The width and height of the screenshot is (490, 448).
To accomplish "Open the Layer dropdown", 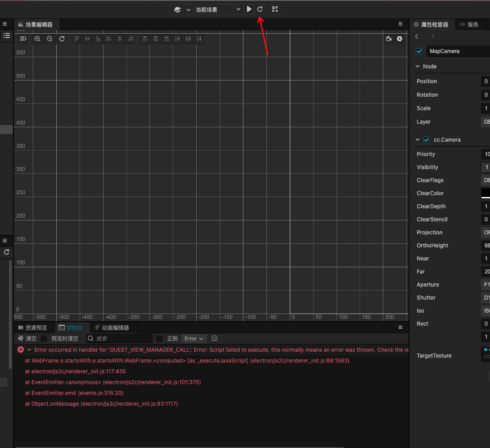I will pyautogui.click(x=486, y=122).
